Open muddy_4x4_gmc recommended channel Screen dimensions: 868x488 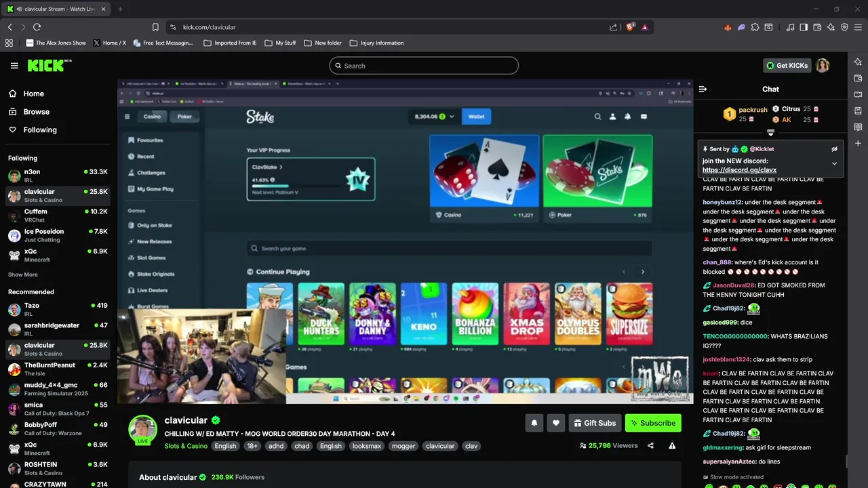[58, 389]
